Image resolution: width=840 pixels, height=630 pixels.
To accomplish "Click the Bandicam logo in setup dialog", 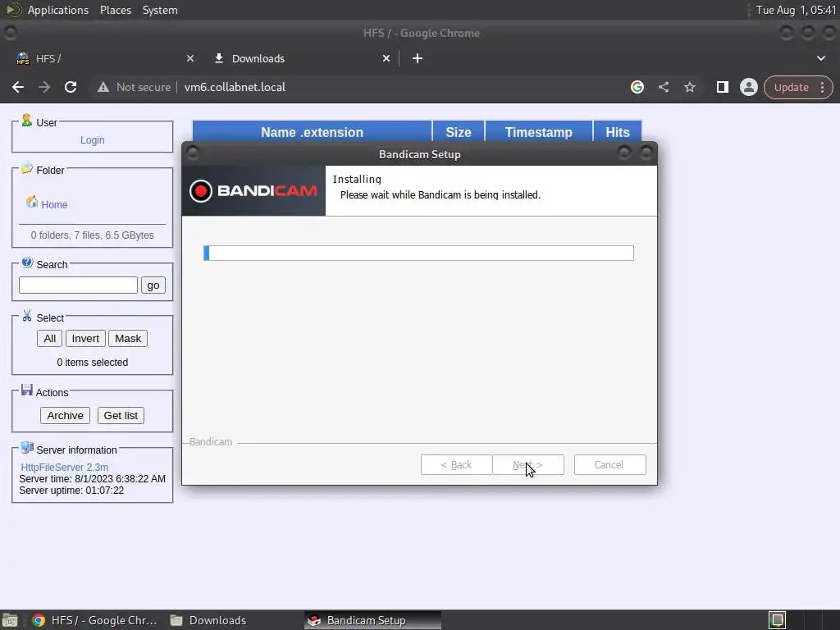I will tap(253, 190).
